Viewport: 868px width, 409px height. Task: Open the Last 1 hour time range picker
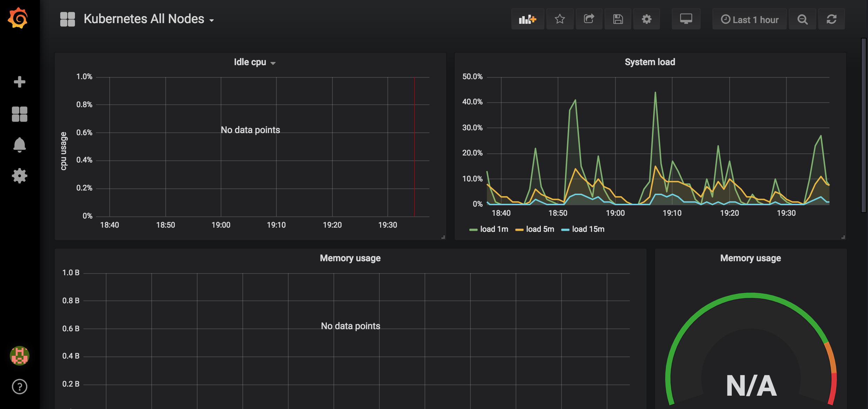[750, 19]
